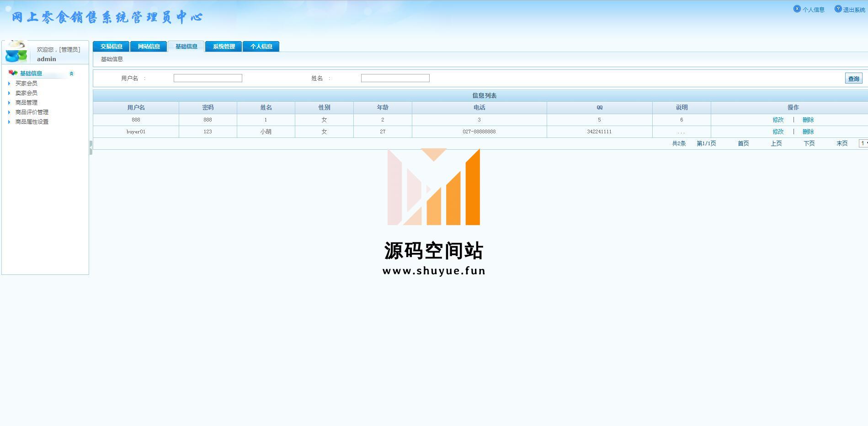Open 商品评价管理 in the sidebar
868x426 pixels.
pyautogui.click(x=32, y=112)
